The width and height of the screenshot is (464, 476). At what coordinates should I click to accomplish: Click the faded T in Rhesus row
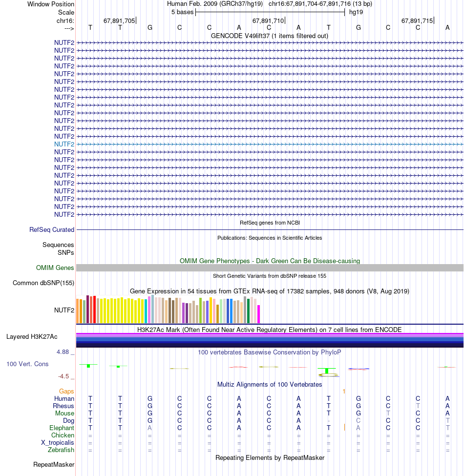point(418,406)
